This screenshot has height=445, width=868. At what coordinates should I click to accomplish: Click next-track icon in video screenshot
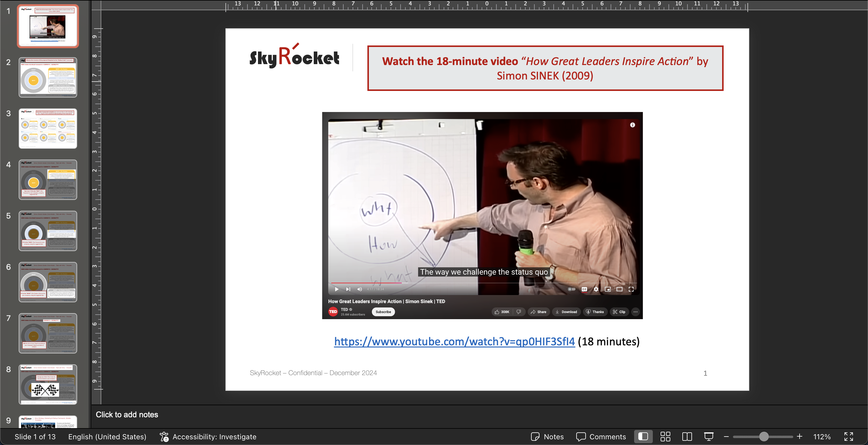(x=348, y=289)
